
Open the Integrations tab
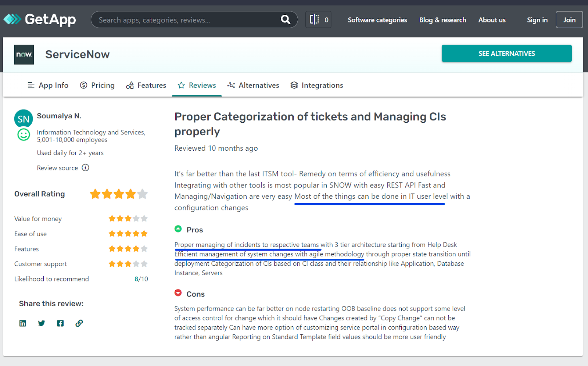pos(317,85)
